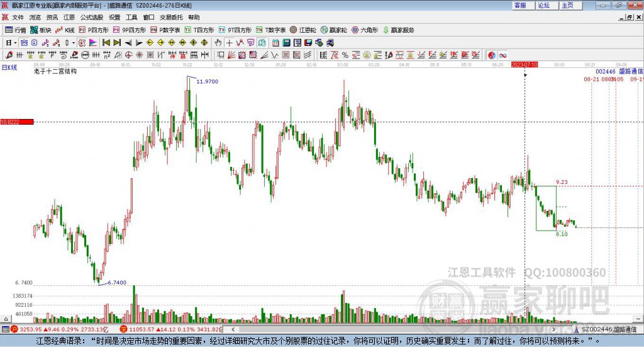Open the 公式选股 menu
This screenshot has height=347, width=644.
point(92,17)
